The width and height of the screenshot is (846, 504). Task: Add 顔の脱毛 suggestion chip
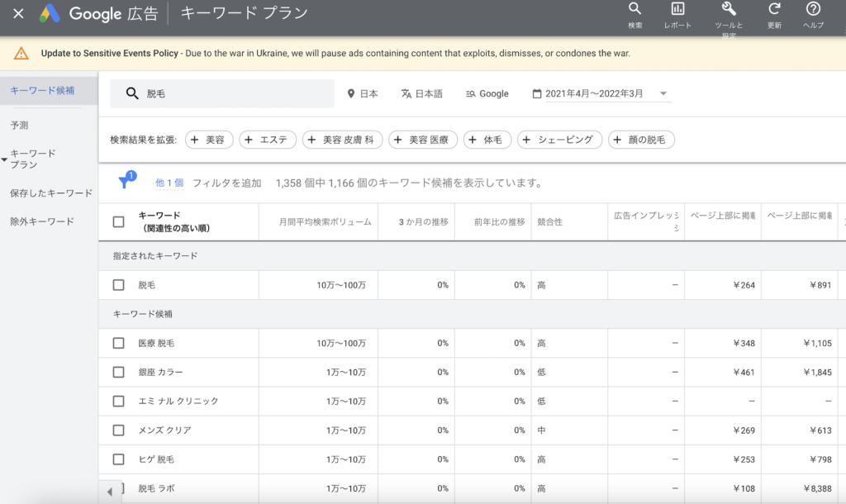pyautogui.click(x=641, y=140)
